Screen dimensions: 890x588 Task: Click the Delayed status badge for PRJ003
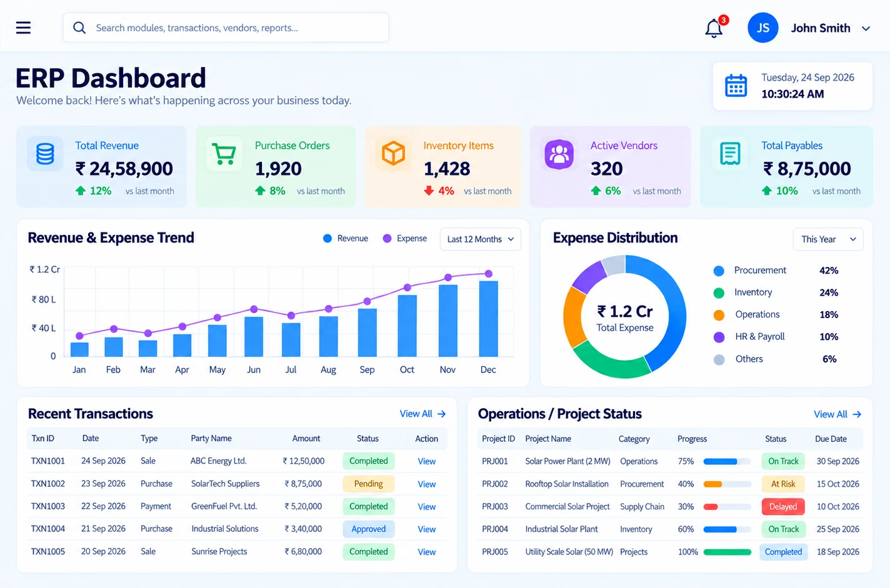coord(783,507)
